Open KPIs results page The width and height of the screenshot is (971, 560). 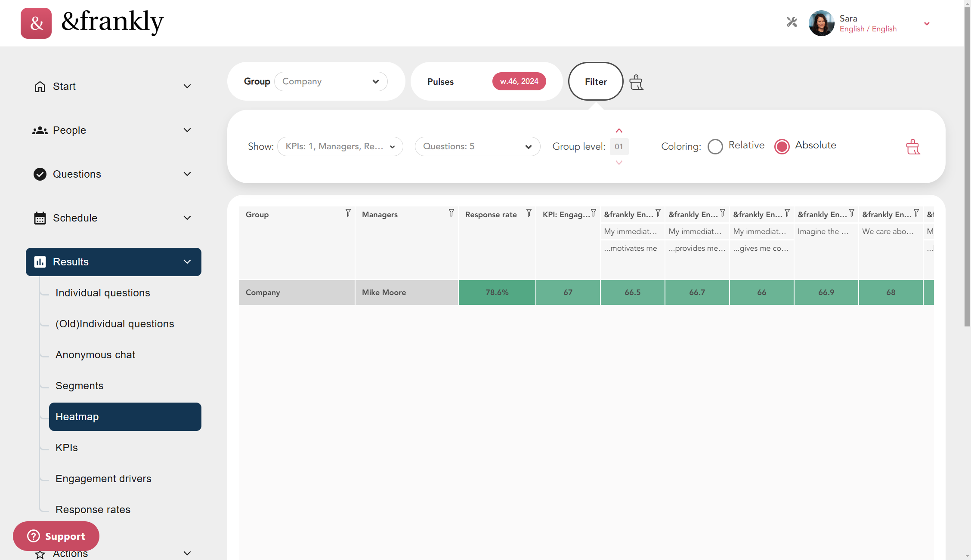click(67, 448)
